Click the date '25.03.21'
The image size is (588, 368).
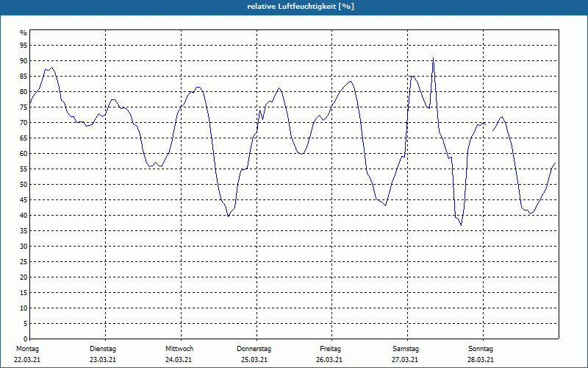pyautogui.click(x=254, y=360)
